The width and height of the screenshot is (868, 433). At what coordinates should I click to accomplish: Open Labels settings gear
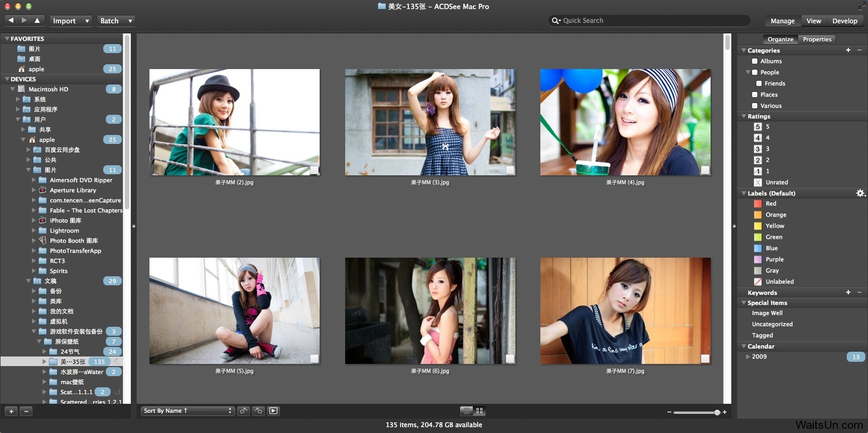tap(861, 193)
